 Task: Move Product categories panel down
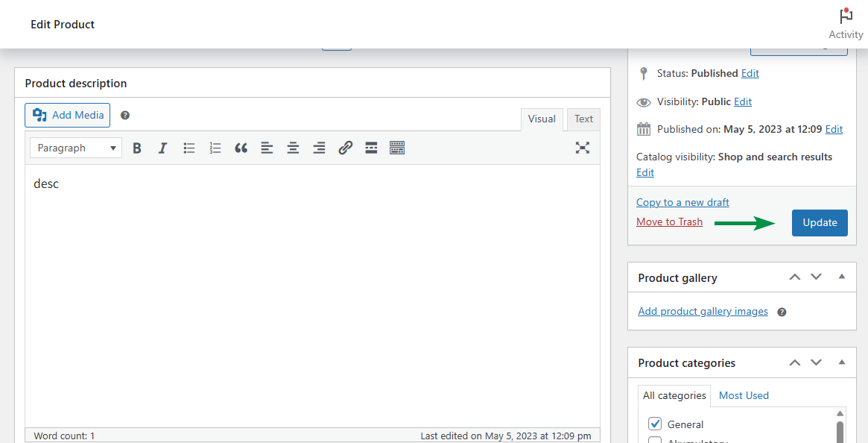pos(816,362)
